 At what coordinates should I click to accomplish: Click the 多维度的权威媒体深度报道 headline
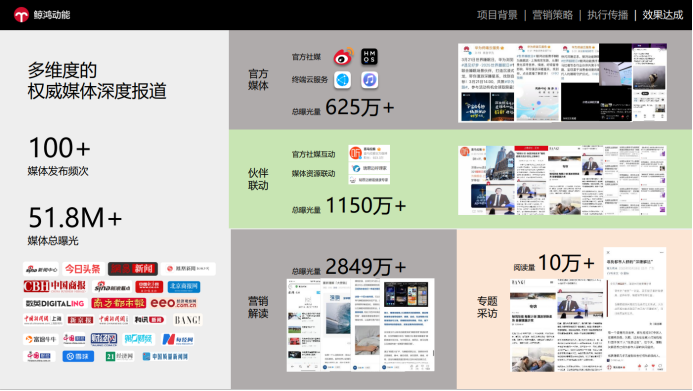pos(97,81)
